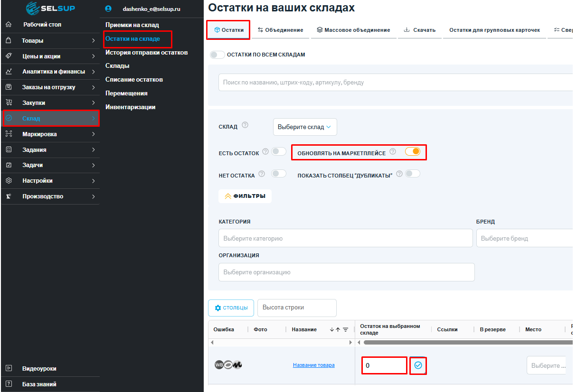Expand the Товары sidebar menu

pos(50,41)
